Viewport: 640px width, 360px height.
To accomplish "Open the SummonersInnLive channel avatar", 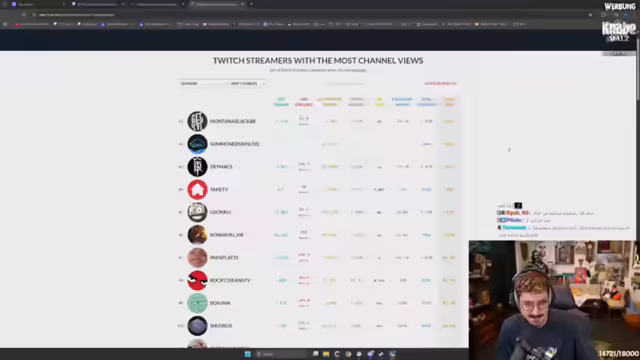I will pyautogui.click(x=197, y=144).
